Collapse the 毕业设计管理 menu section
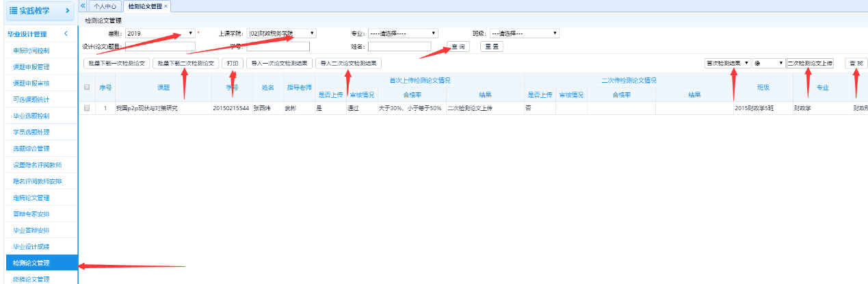The height and width of the screenshot is (284, 868). [x=65, y=34]
